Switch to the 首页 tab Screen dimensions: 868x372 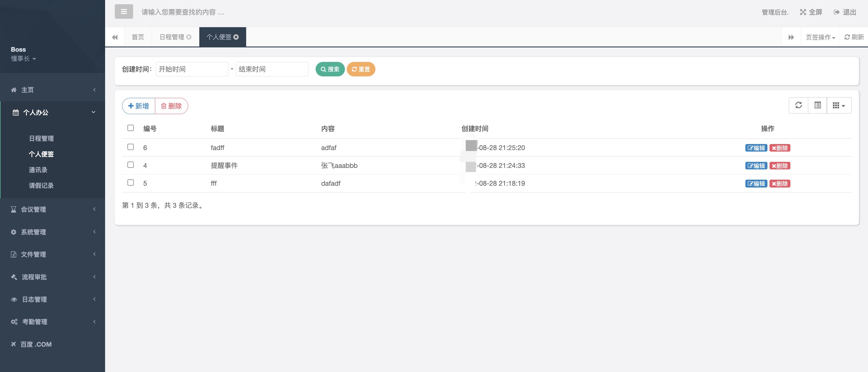point(137,37)
